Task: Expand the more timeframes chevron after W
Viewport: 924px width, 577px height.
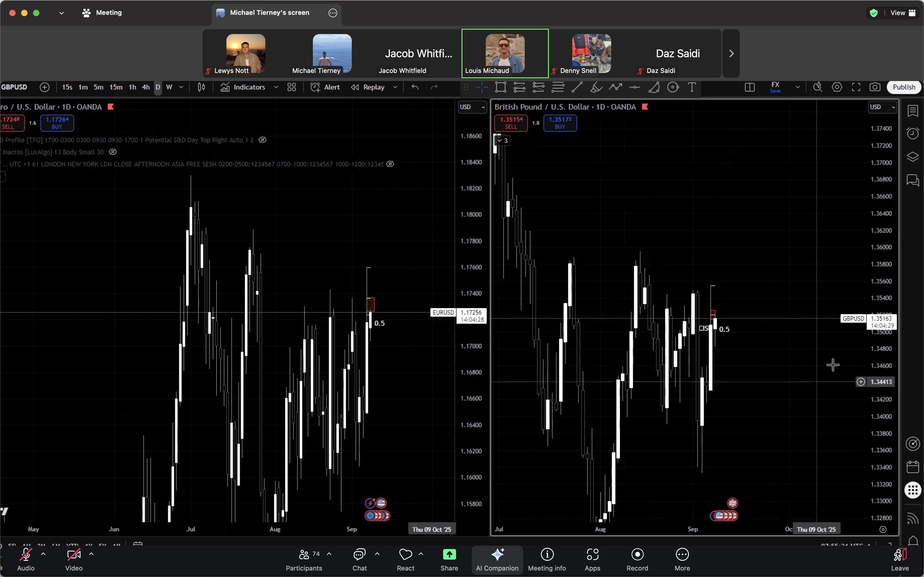Action: click(181, 88)
